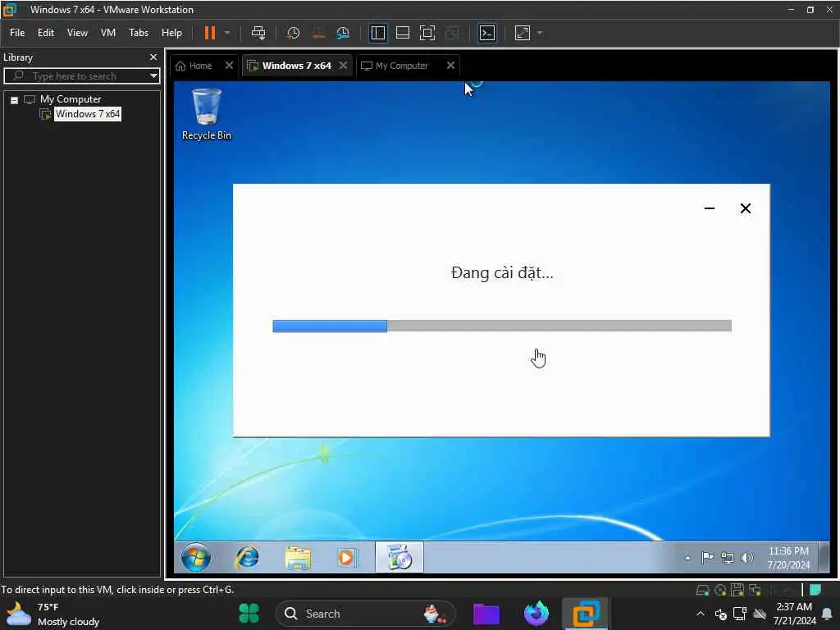Close the Home tab

click(230, 66)
